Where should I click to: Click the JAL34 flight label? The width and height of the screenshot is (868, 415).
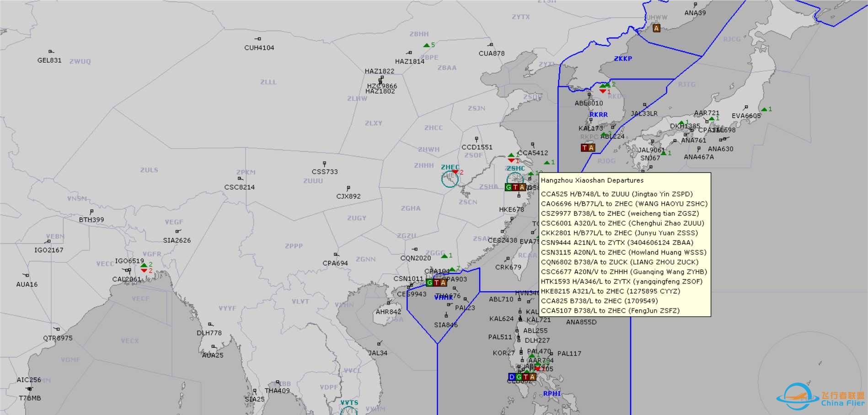coord(378,353)
